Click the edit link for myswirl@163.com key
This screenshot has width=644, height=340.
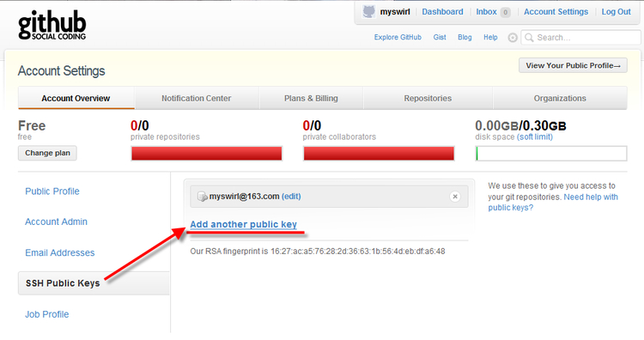(291, 197)
